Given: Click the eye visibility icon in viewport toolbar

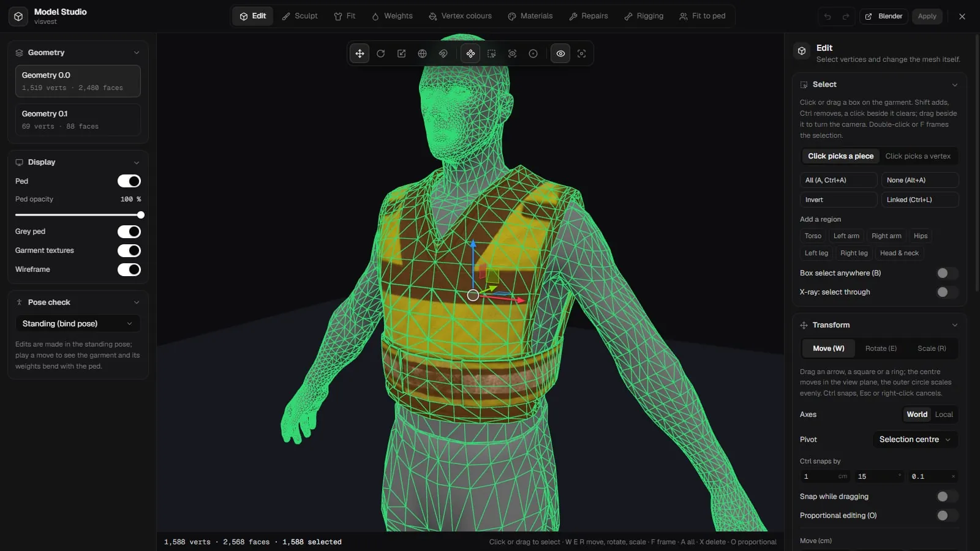Looking at the screenshot, I should pyautogui.click(x=560, y=54).
